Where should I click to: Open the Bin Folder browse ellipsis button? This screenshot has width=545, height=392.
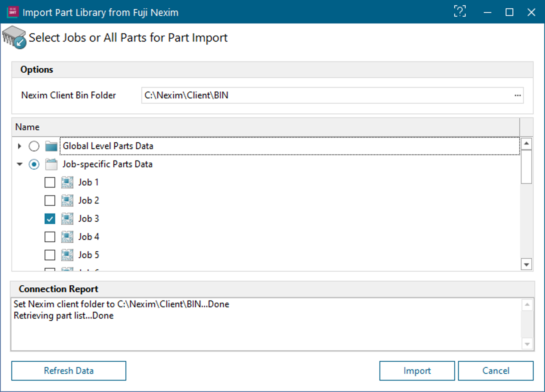point(517,95)
